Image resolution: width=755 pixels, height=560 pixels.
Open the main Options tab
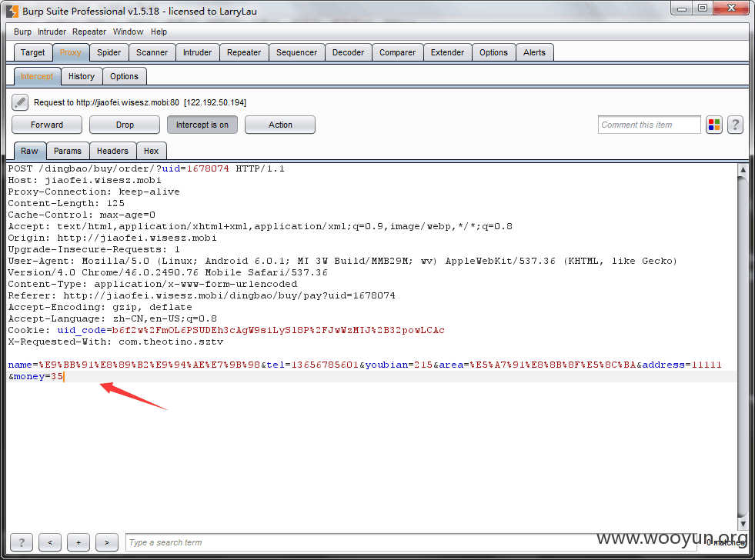(x=493, y=52)
